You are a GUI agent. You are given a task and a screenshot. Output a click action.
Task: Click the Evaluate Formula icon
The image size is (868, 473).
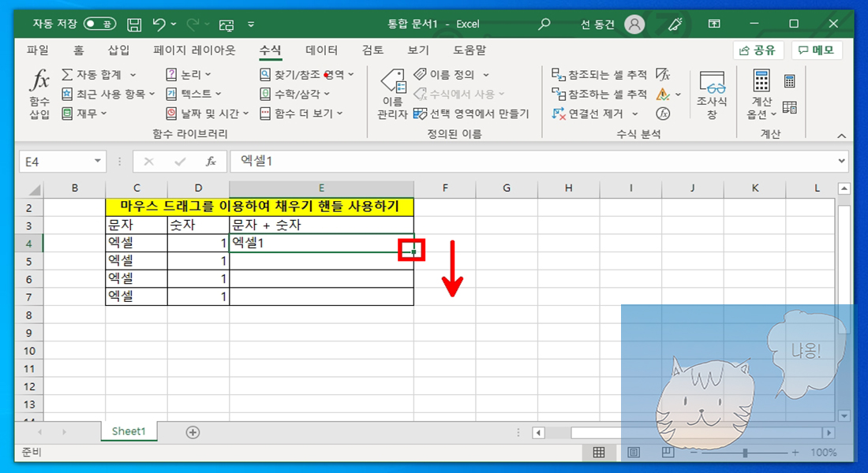pos(663,114)
